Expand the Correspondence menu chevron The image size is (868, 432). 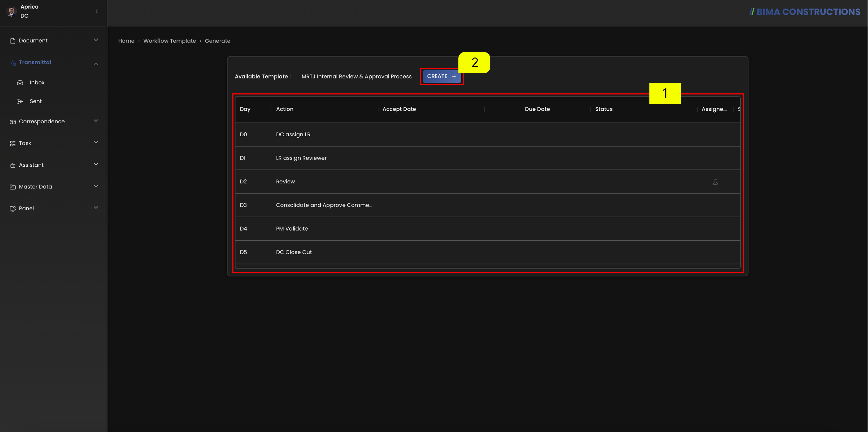coord(96,121)
